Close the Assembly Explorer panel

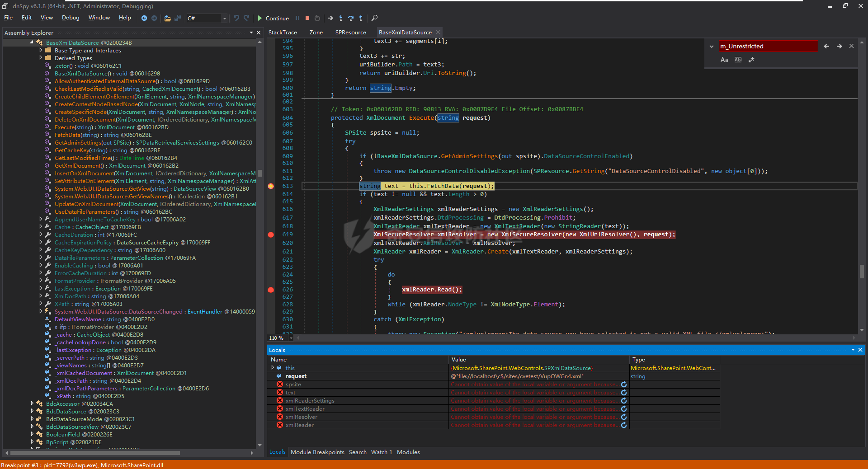point(259,33)
